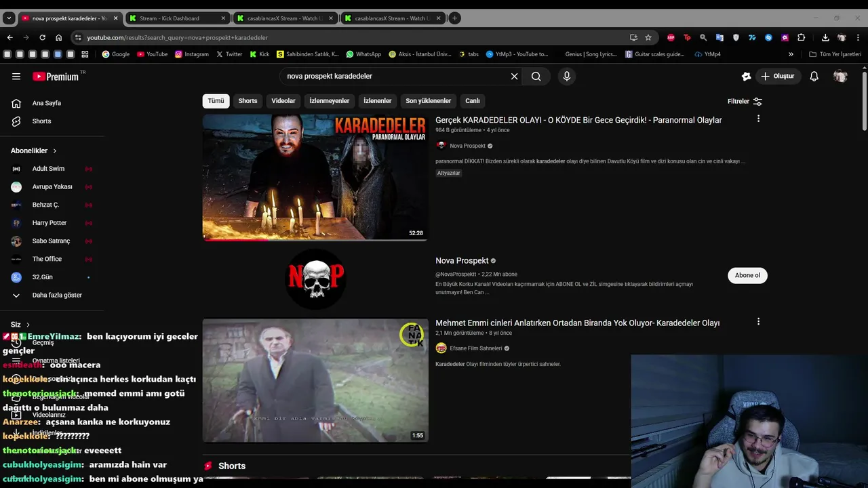Viewport: 868px width, 488px height.
Task: Expand the Abonelikler section chevron
Action: coord(55,150)
